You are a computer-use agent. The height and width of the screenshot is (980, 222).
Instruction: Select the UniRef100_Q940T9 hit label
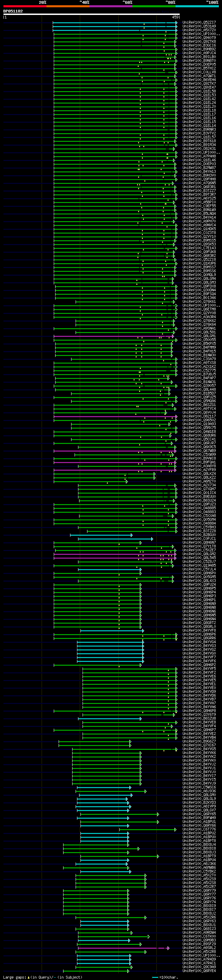[x=199, y=38]
